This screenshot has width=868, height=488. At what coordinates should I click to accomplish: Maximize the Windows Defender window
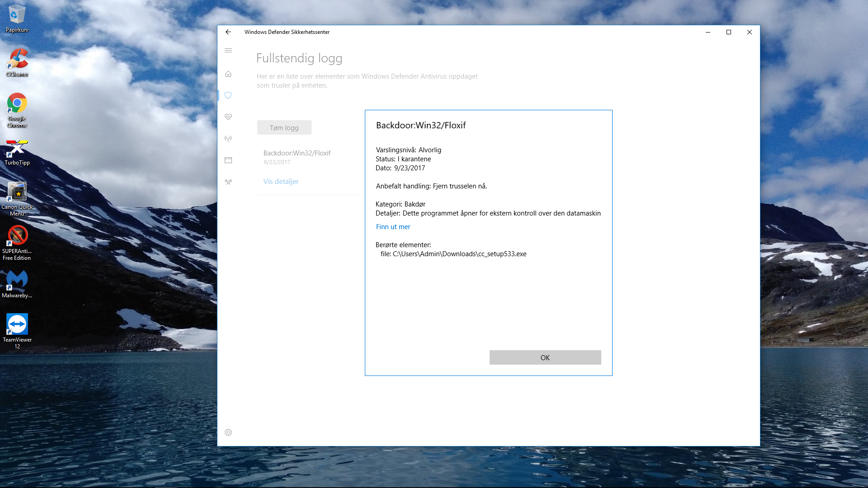coord(729,32)
